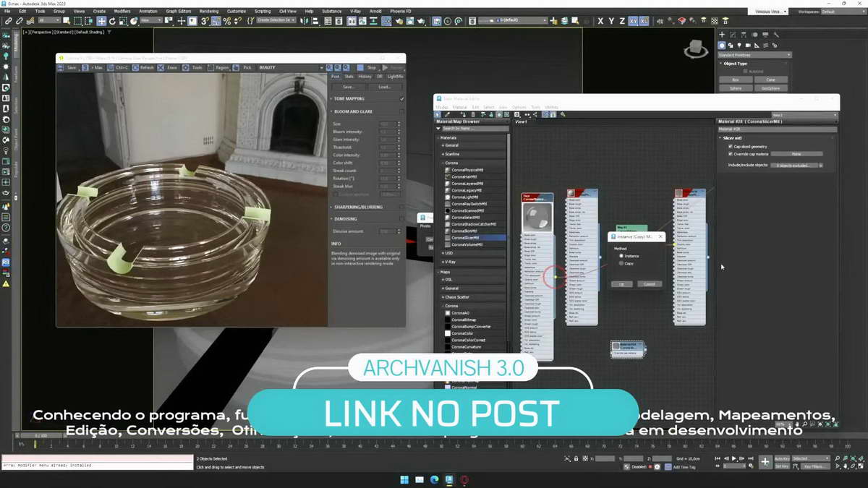The image size is (868, 488).
Task: Restrict to Y axis button
Action: 611,21
